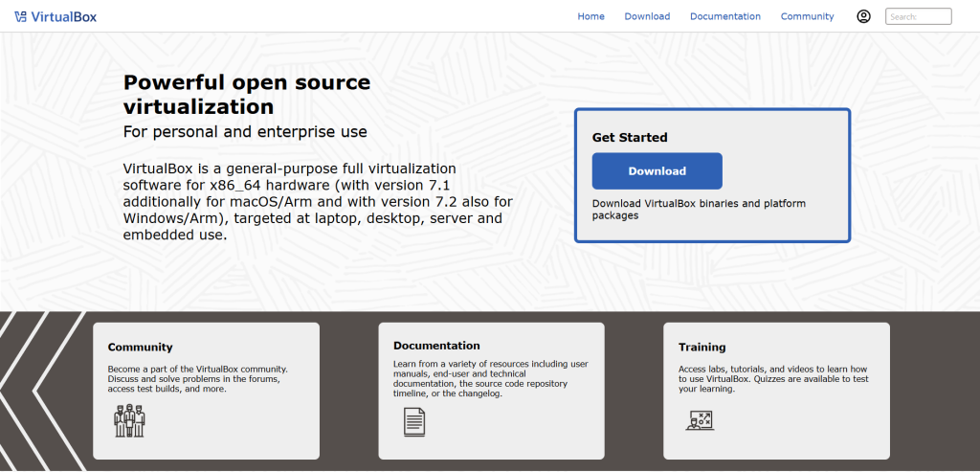The height and width of the screenshot is (472, 980).
Task: Open Community in the top navigation bar
Action: 807,16
